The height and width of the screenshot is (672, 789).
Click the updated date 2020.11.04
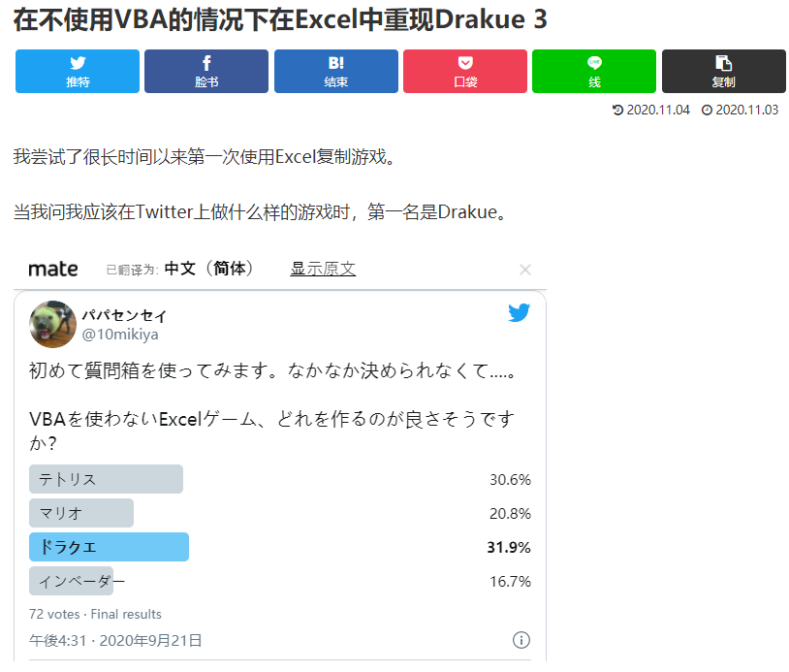click(658, 110)
